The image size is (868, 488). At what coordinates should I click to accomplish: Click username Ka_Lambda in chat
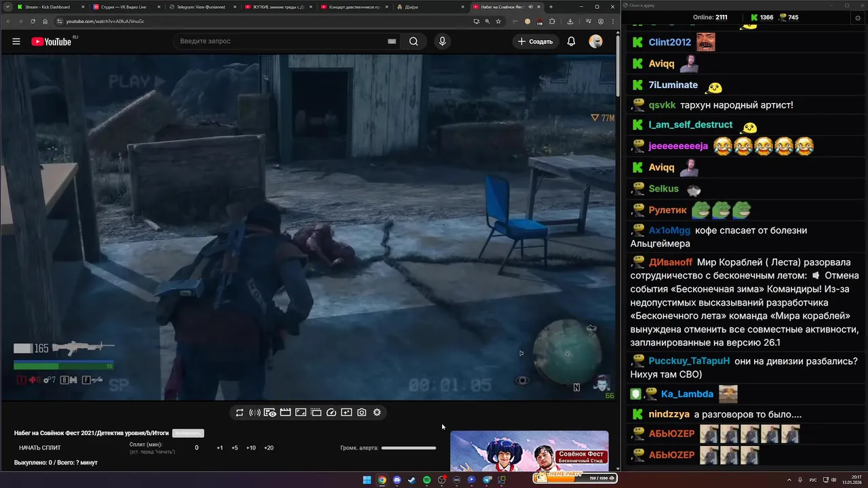coord(687,394)
